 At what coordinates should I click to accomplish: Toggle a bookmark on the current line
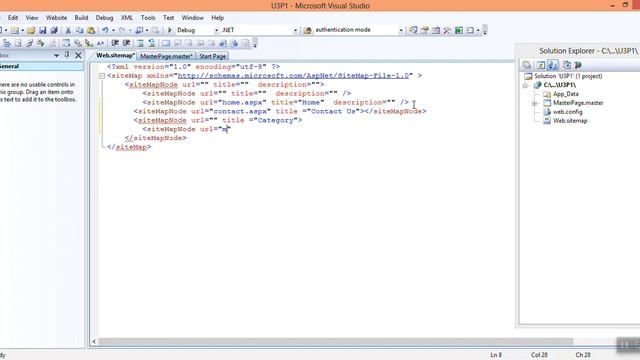(166, 43)
